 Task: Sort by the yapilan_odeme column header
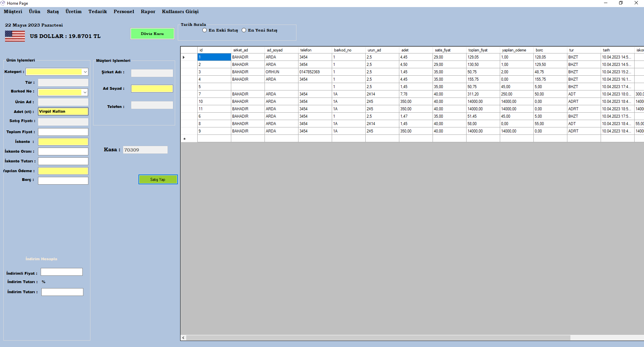[x=517, y=50]
